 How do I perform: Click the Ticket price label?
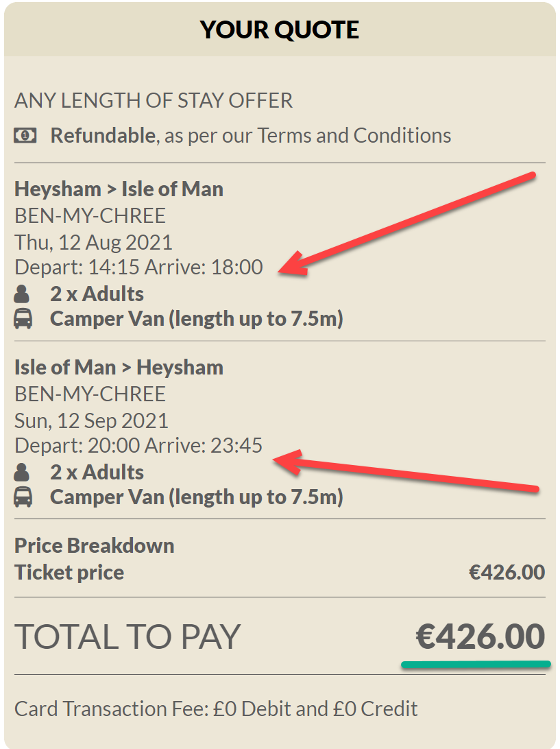[x=69, y=572]
